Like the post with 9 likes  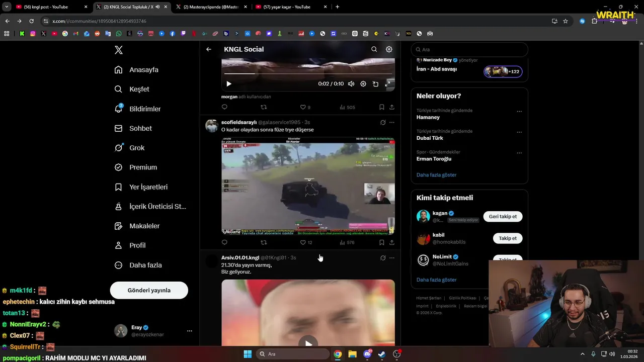[x=305, y=107]
